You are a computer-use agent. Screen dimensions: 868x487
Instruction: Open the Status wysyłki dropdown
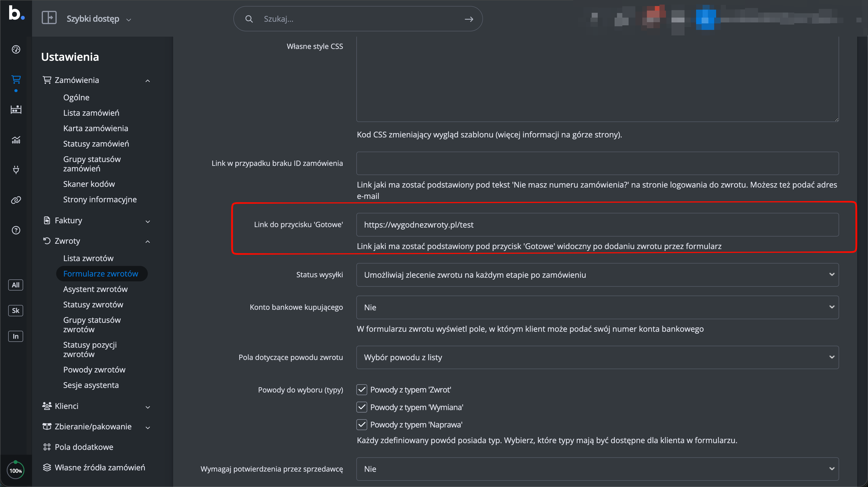(x=597, y=275)
